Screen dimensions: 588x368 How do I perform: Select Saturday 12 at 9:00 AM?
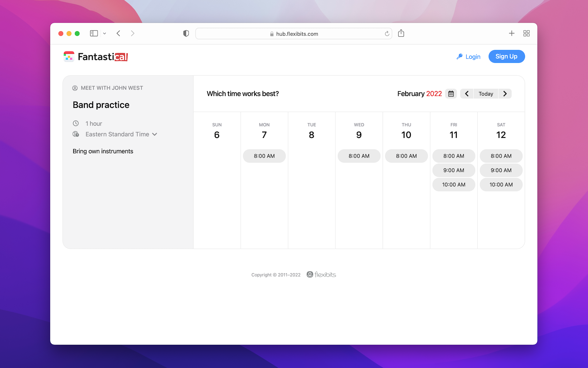pos(501,171)
